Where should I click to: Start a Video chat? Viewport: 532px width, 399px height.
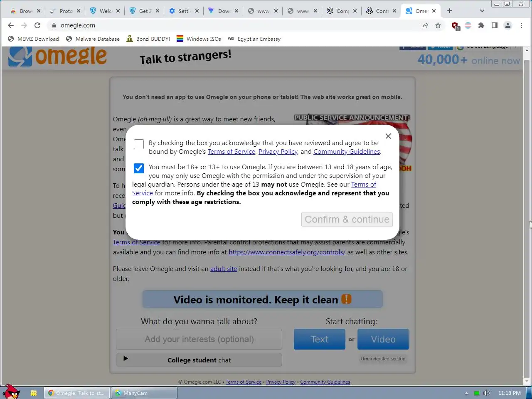383,339
